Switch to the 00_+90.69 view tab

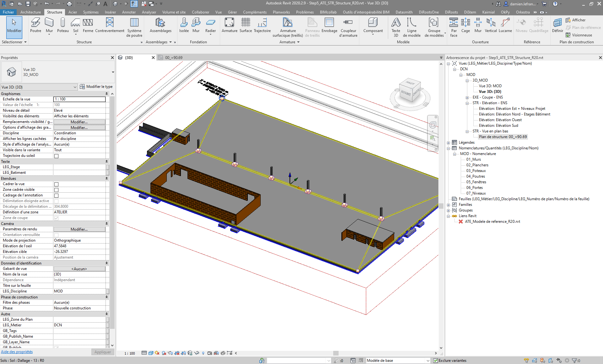tap(174, 58)
